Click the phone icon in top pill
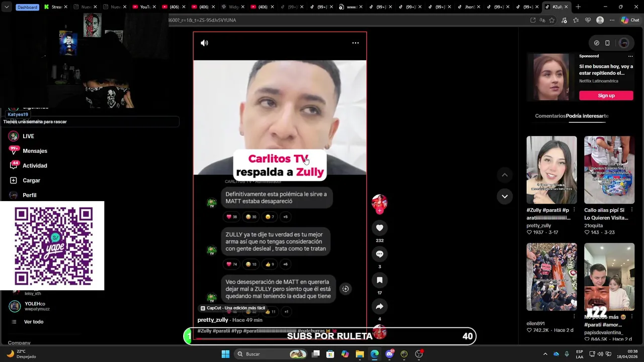Screen dimensions: 644x362 [x=607, y=43]
